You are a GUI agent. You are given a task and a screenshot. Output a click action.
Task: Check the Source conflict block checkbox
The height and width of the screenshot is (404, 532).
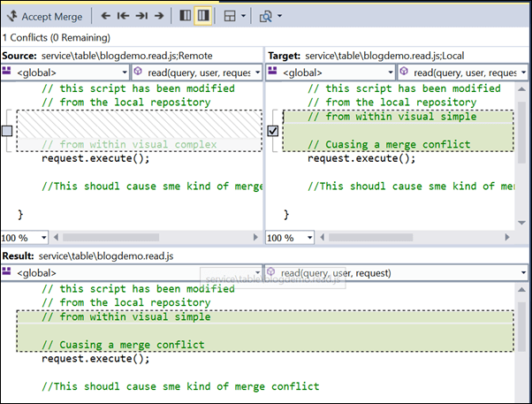[x=7, y=131]
